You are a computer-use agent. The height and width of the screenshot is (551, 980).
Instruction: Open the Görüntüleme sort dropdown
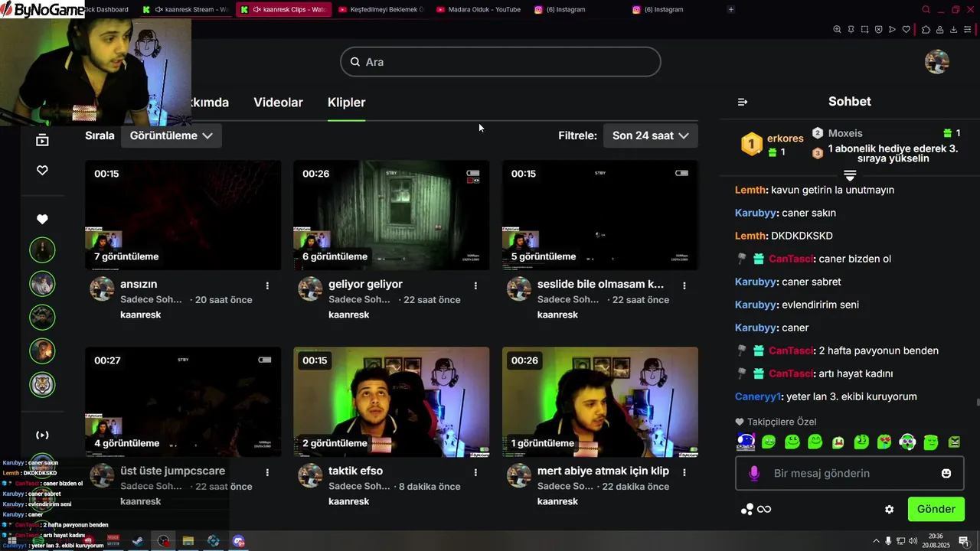click(171, 135)
